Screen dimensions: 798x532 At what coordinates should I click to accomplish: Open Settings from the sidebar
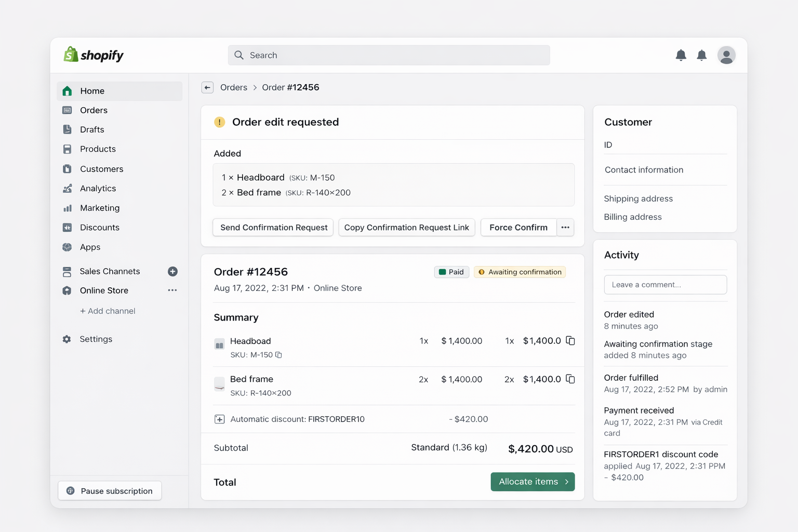pyautogui.click(x=96, y=339)
